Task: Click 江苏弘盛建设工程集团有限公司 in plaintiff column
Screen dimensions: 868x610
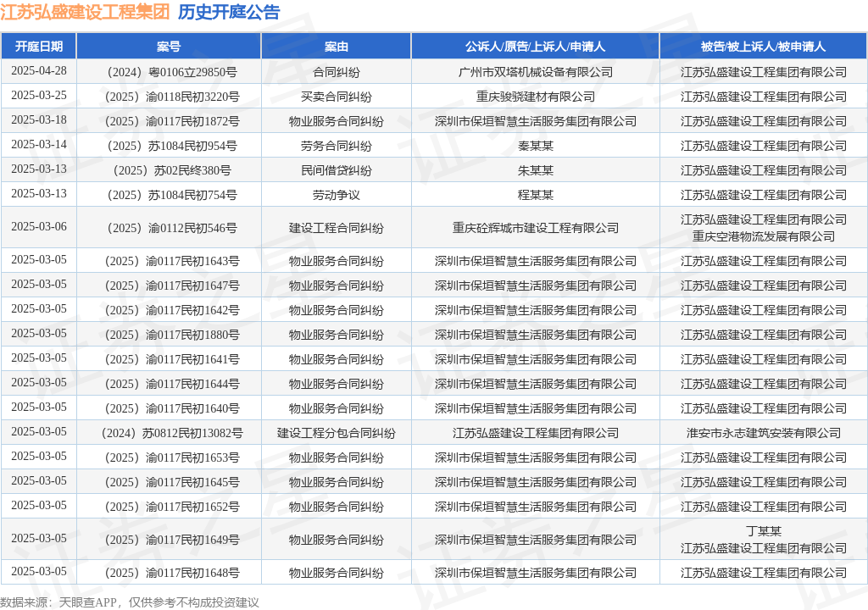Action: (x=536, y=434)
